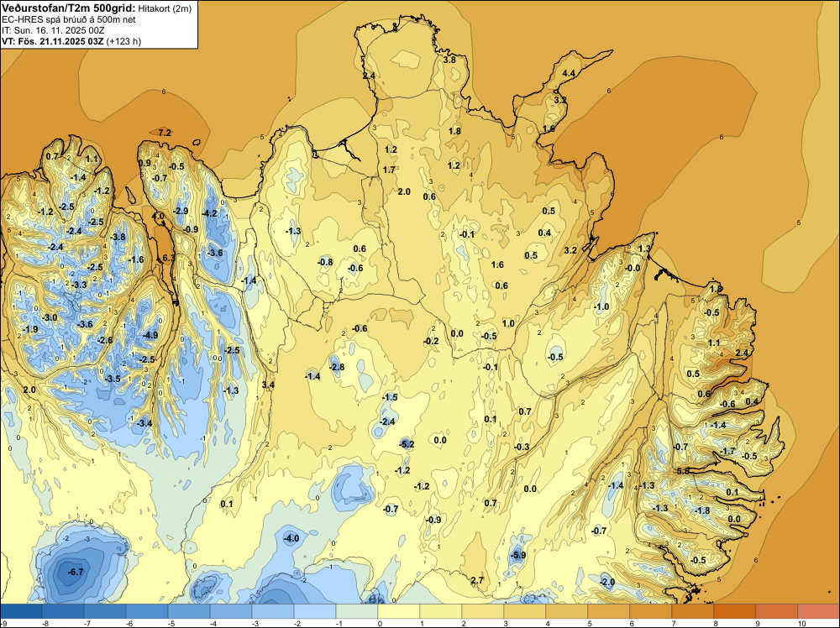The image size is (840, 628).
Task: Select the "-2.0" value near the bottom edge
Action: pos(607,582)
